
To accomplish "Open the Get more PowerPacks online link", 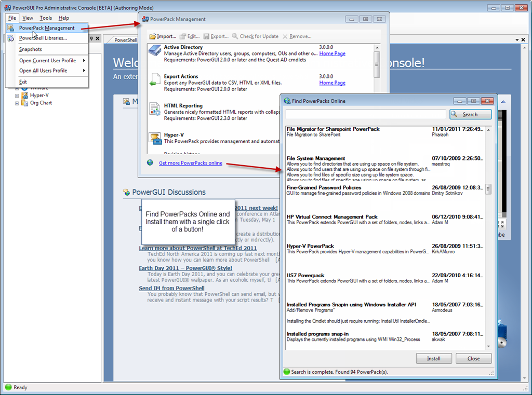I will click(x=190, y=163).
